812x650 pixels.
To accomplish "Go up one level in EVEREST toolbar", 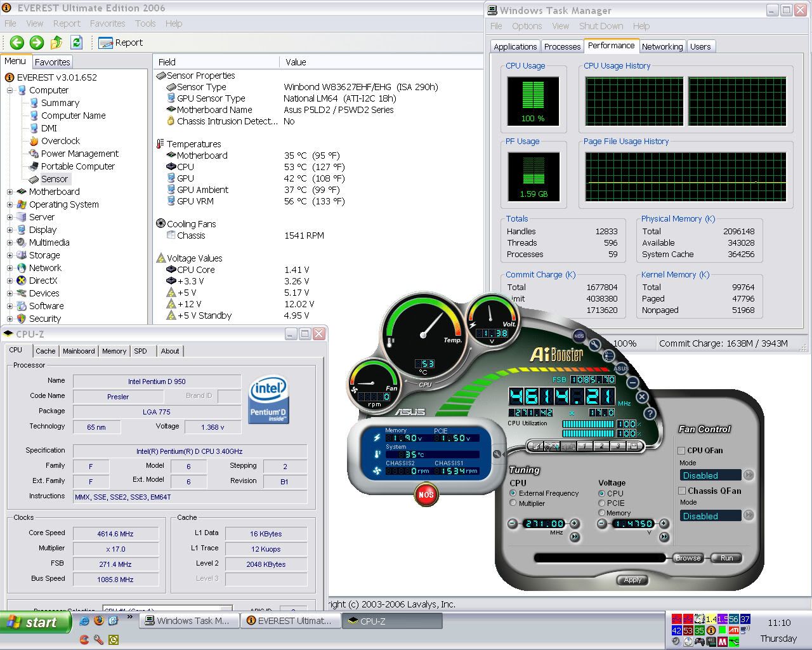I will pyautogui.click(x=56, y=43).
